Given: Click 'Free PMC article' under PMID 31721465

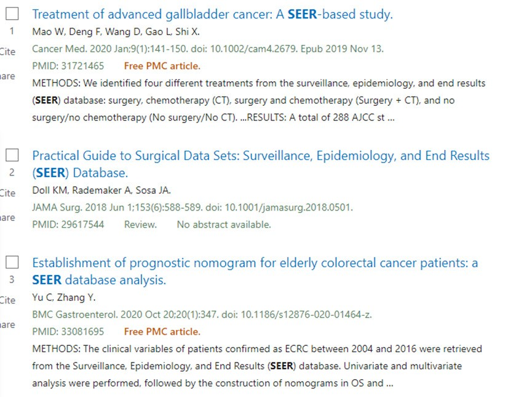Looking at the screenshot, I should pos(162,66).
